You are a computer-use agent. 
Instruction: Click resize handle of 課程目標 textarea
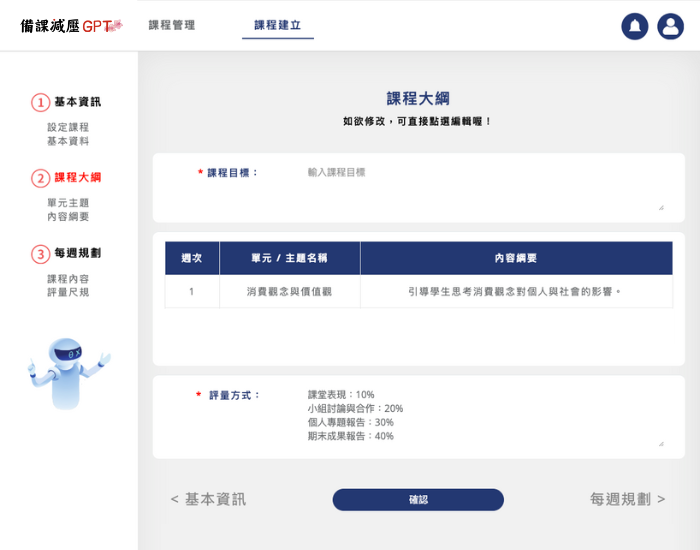tap(660, 208)
